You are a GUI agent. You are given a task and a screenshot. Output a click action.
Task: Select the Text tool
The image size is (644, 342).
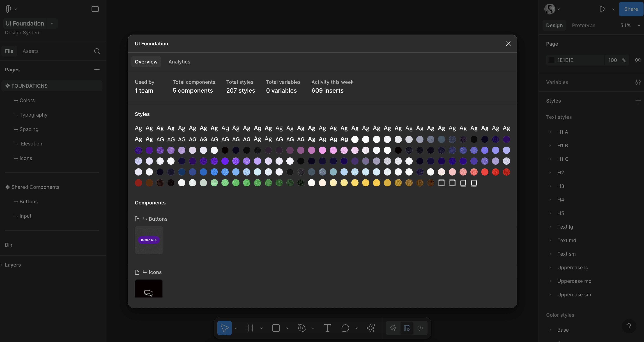[x=327, y=328]
